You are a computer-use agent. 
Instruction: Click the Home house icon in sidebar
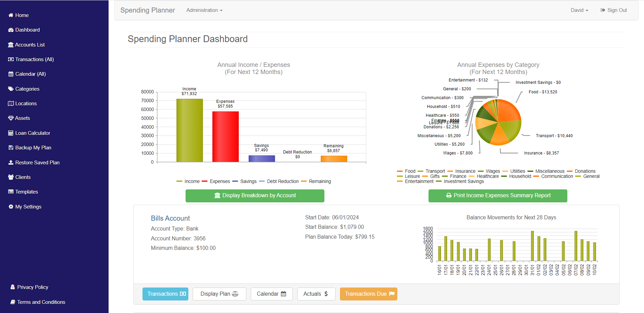[x=11, y=15]
